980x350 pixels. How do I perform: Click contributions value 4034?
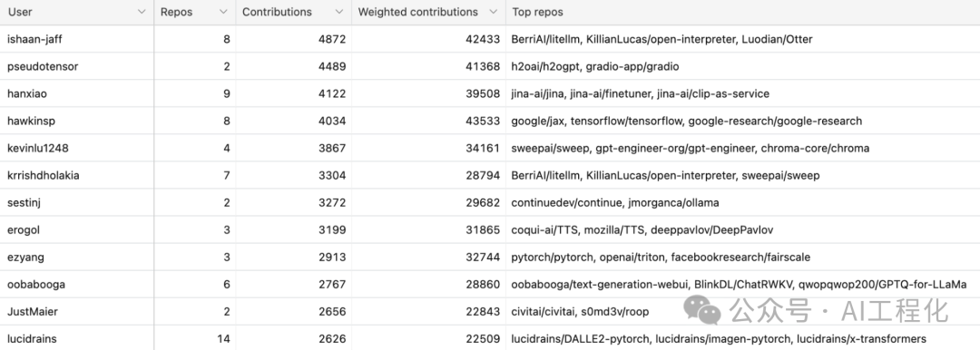tap(332, 121)
